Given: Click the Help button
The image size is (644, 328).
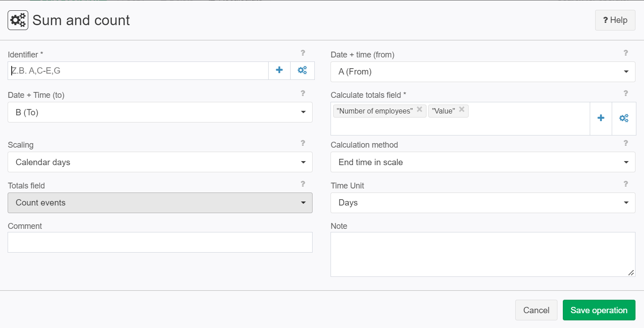Looking at the screenshot, I should (x=615, y=20).
